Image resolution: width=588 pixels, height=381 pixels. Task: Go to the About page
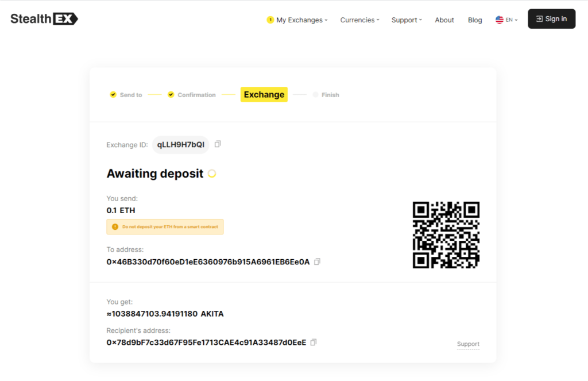(x=444, y=20)
